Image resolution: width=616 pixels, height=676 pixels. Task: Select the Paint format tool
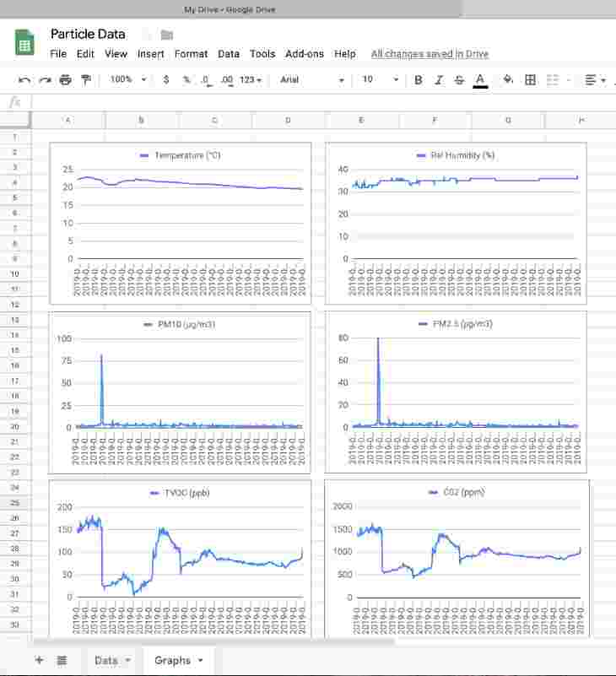click(86, 80)
